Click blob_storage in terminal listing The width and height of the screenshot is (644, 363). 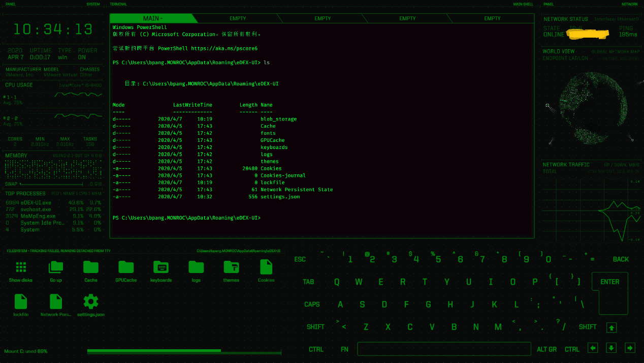(278, 119)
